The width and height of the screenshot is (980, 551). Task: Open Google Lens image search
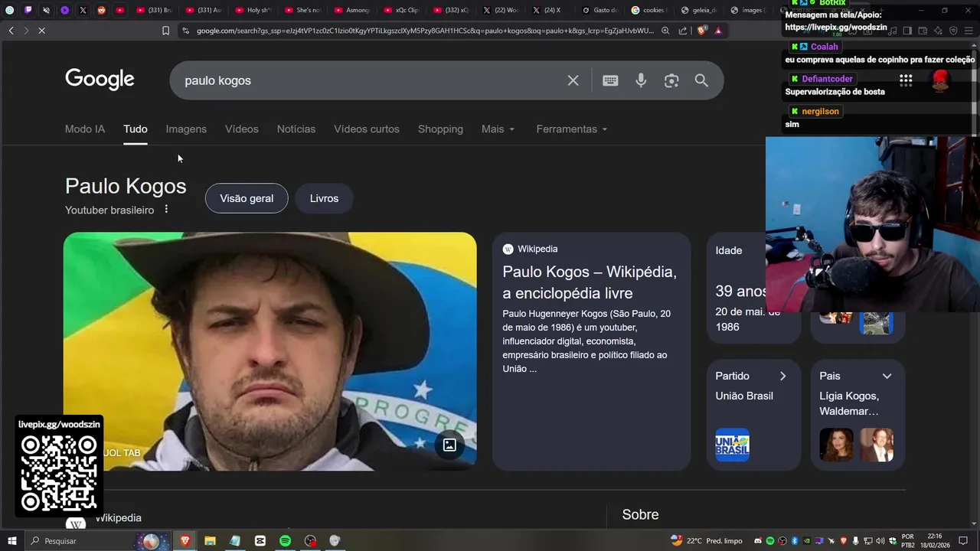(671, 80)
